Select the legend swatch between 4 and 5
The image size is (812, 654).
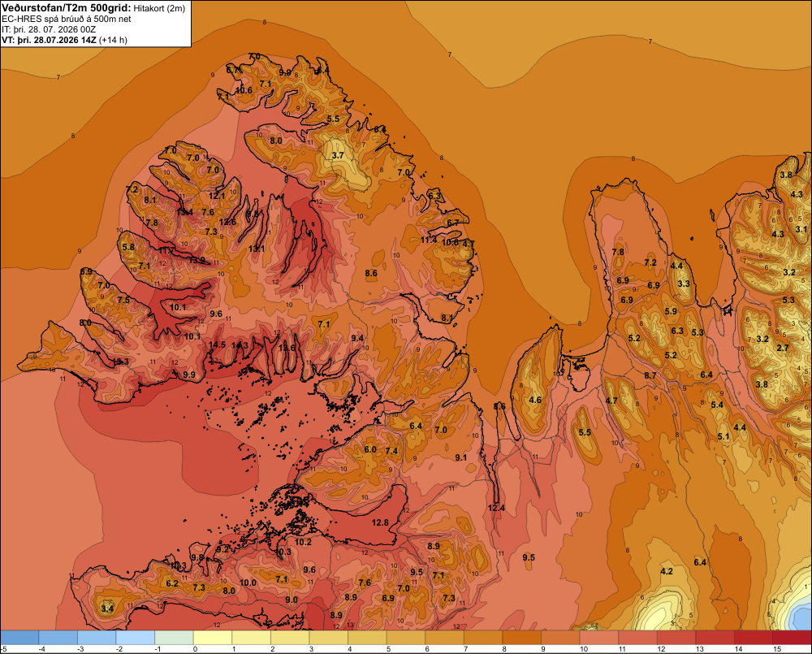[367, 638]
